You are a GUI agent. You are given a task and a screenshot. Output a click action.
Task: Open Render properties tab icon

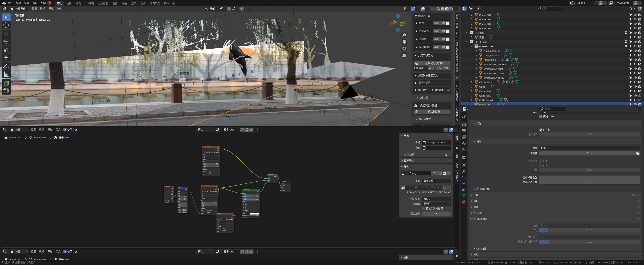click(464, 124)
